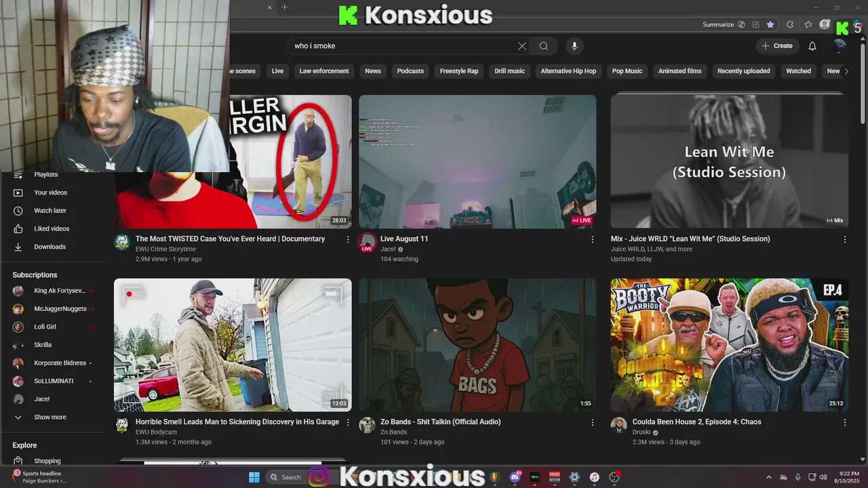
Task: Click the blue favorite star in the address bar
Action: pyautogui.click(x=770, y=24)
